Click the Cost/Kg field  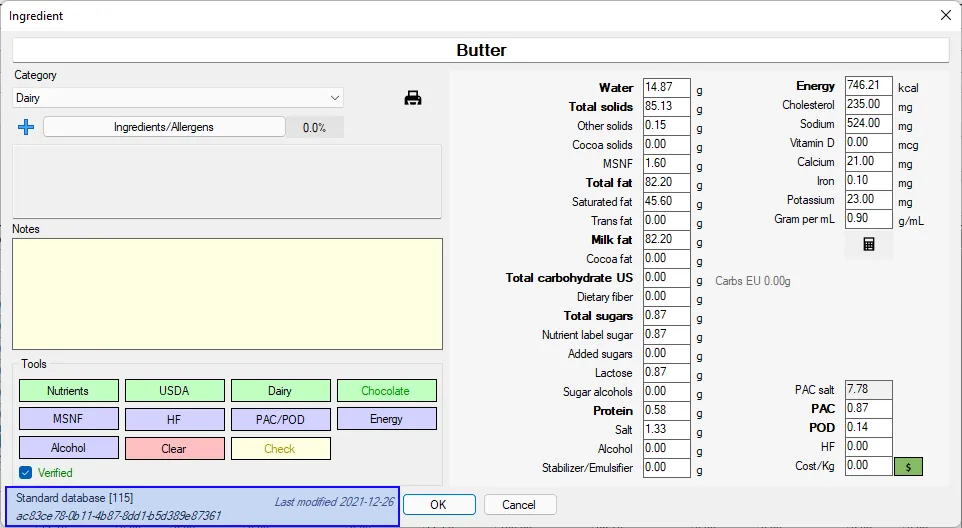pos(868,466)
